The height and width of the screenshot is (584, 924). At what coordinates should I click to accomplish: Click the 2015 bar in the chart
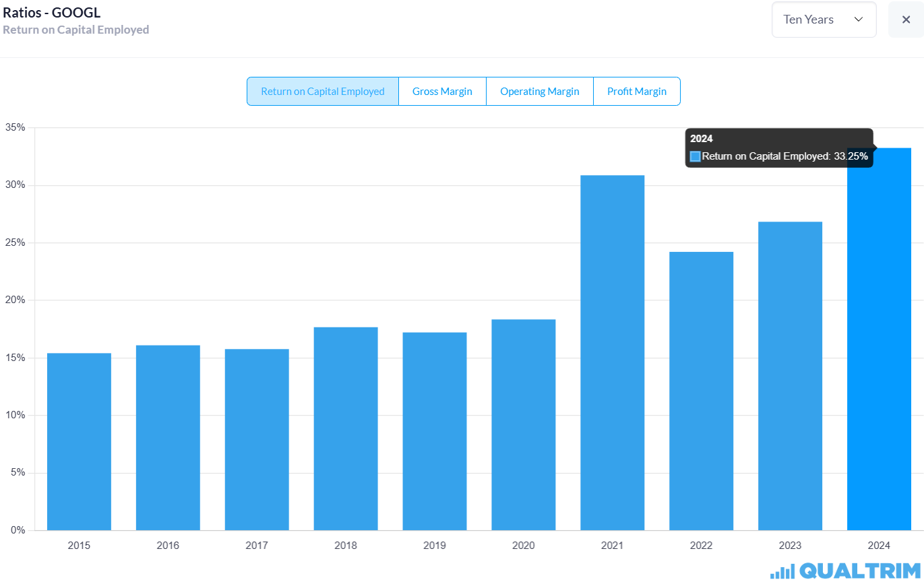(79, 441)
